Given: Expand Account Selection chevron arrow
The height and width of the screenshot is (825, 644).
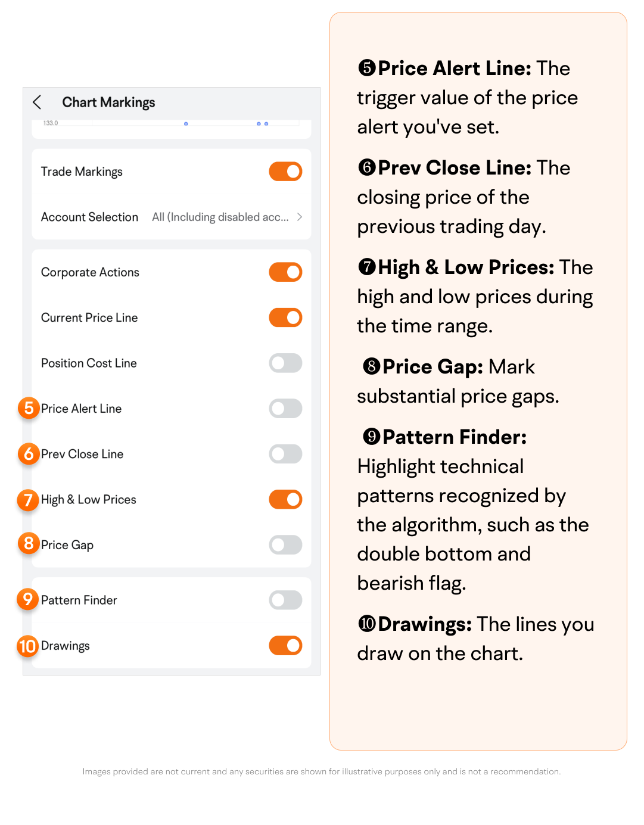Looking at the screenshot, I should (300, 217).
